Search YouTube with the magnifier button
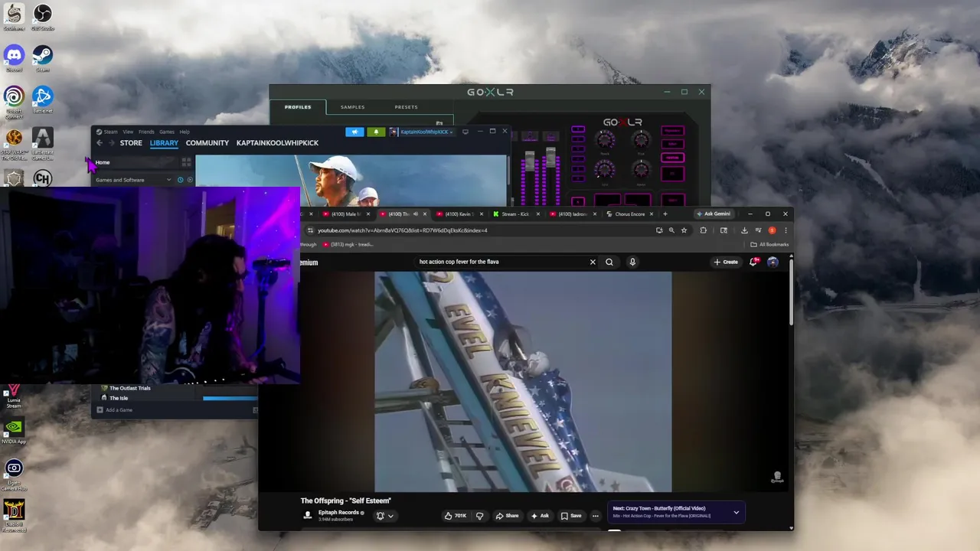The width and height of the screenshot is (980, 551). click(x=609, y=262)
